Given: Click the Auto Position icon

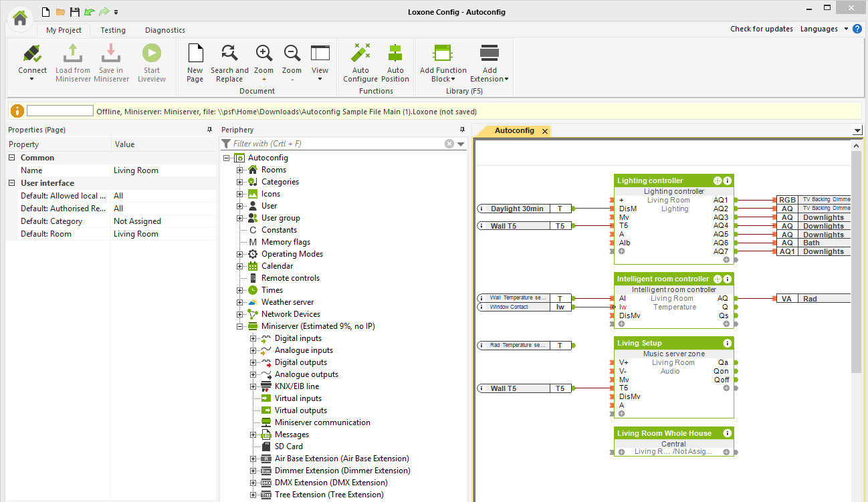Looking at the screenshot, I should (395, 54).
